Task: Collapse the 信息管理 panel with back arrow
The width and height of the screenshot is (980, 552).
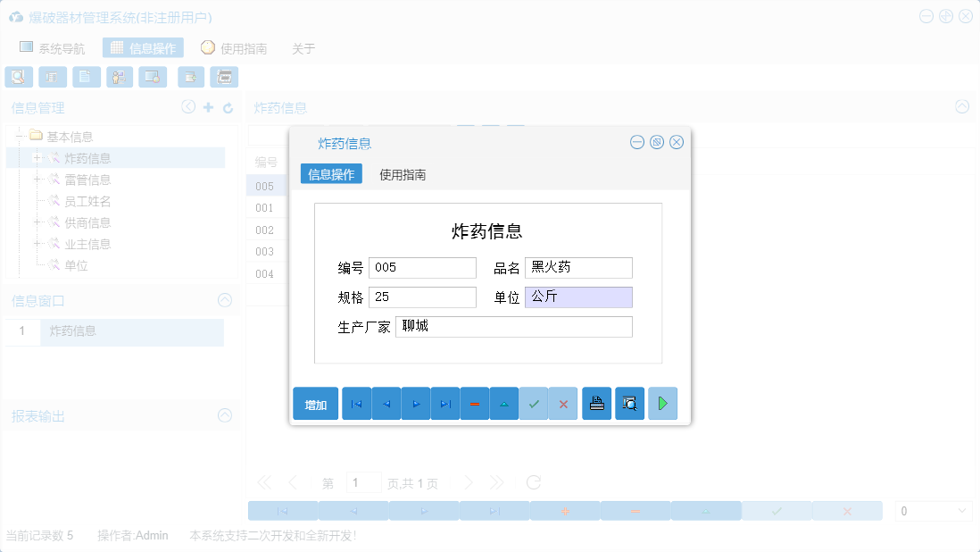Action: (x=188, y=106)
